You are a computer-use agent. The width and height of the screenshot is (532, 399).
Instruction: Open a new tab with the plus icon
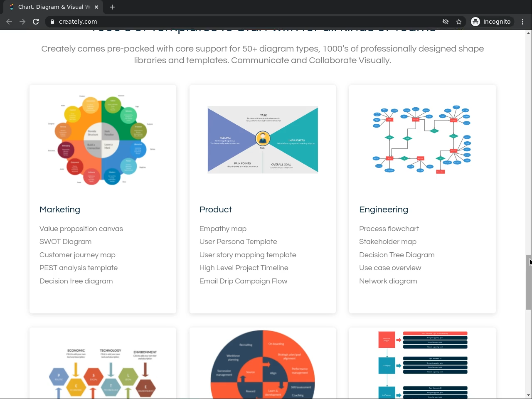(112, 7)
